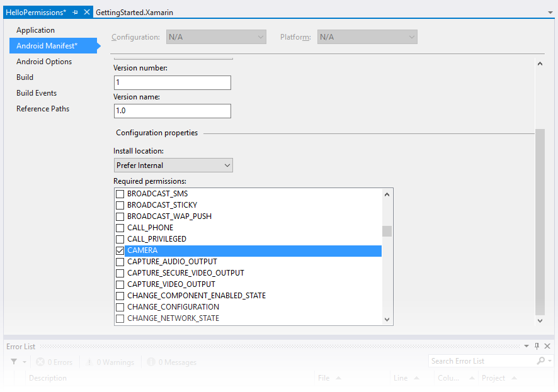Check the CHANGE_NETWORK_STATE permission
Screen dimensions: 558x392
[120, 318]
